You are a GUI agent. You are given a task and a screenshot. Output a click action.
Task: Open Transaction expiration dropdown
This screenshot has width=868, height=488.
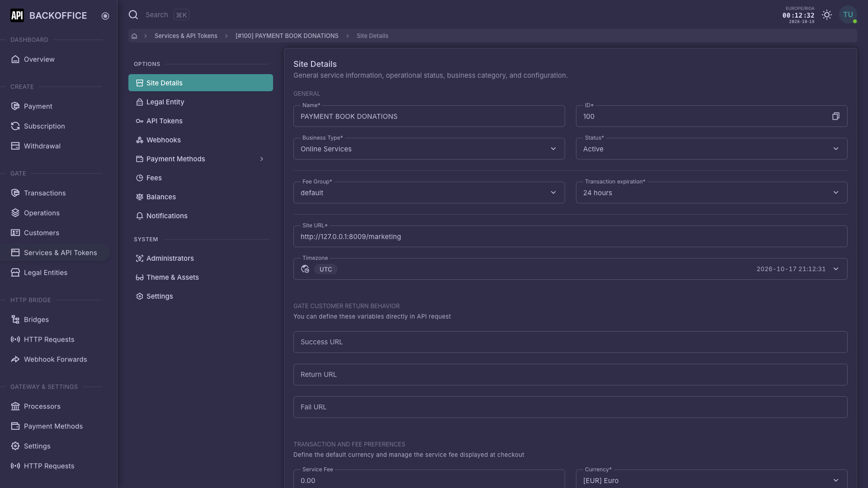tap(712, 192)
